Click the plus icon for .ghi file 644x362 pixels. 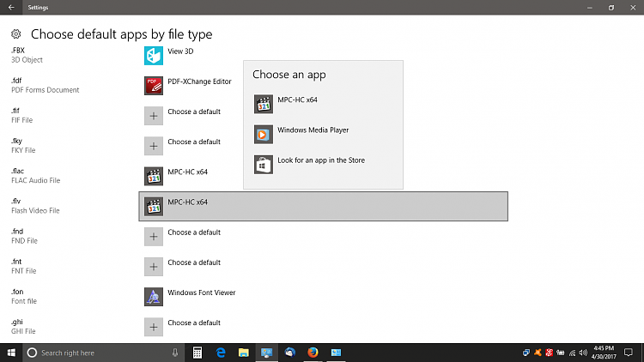(154, 327)
